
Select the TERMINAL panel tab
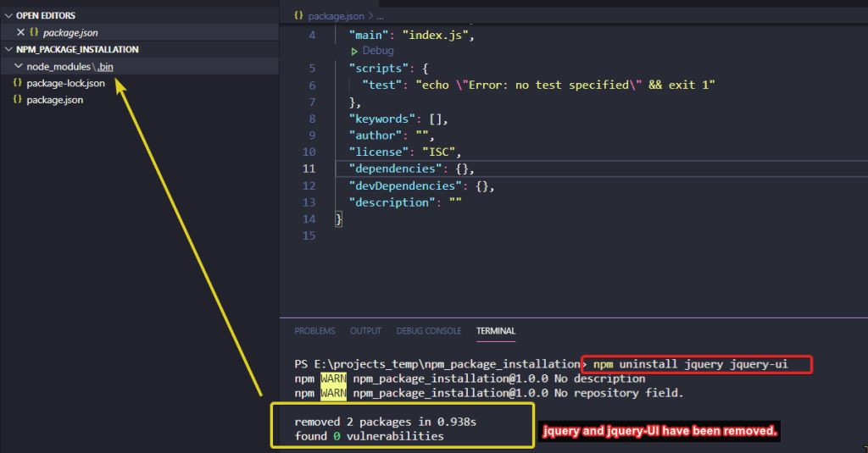(x=495, y=331)
